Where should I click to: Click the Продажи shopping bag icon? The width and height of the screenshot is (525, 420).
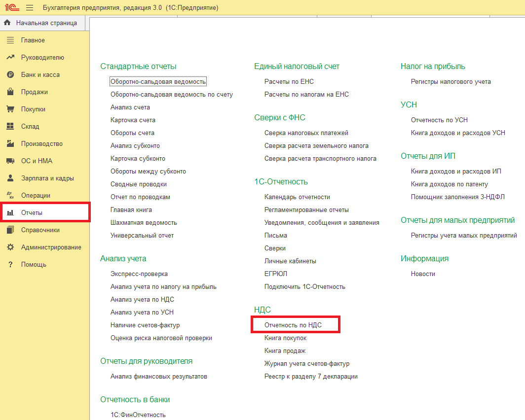10,92
